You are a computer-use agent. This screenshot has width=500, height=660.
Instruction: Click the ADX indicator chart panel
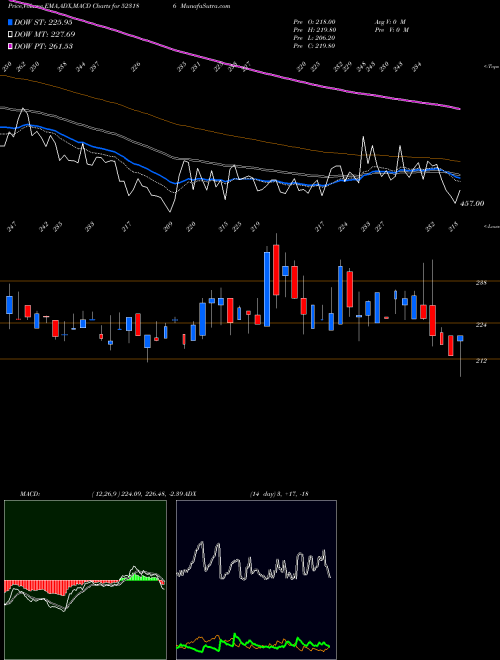256,580
